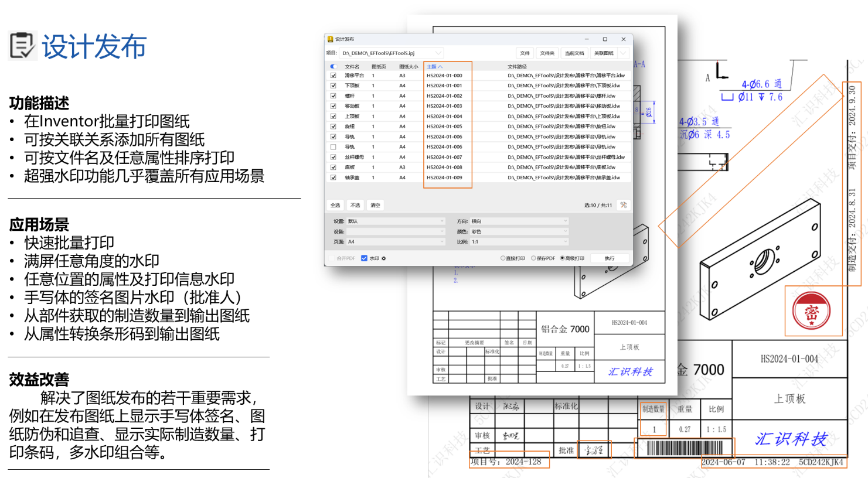This screenshot has width=868, height=478.
Task: Click the red 密 confidential stamp
Action: click(x=811, y=311)
